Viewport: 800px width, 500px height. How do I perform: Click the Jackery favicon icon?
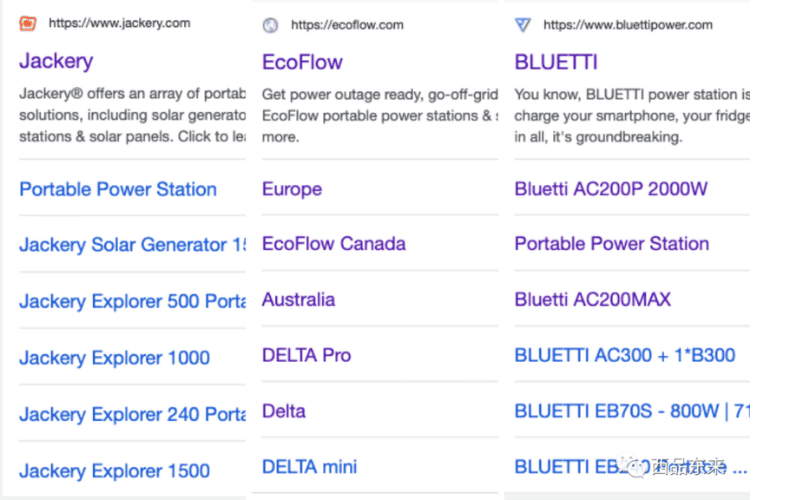28,23
